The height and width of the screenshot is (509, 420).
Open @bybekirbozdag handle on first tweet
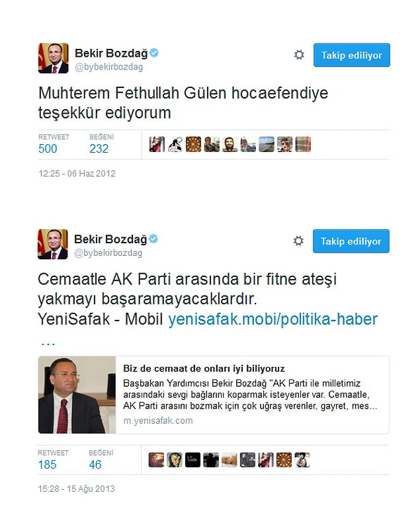pos(109,67)
